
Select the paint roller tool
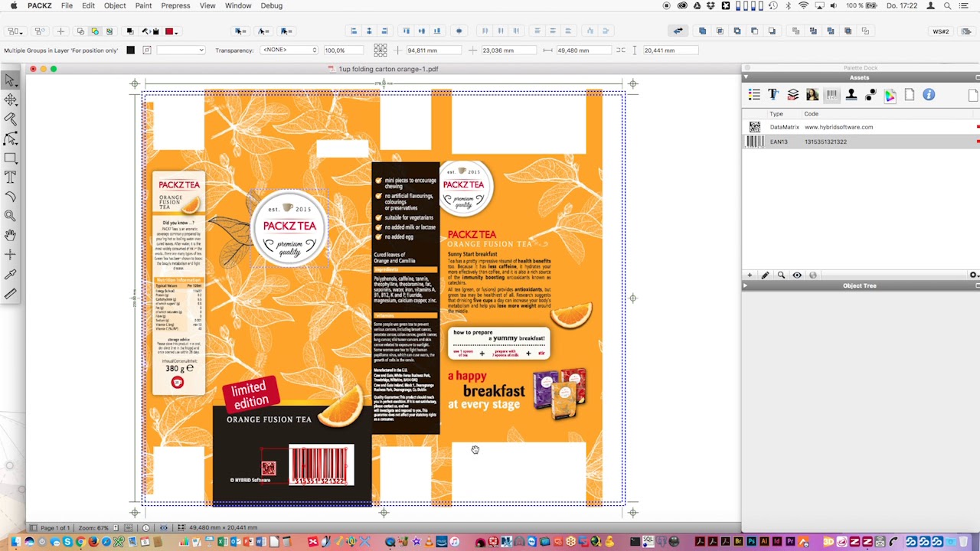point(11,119)
